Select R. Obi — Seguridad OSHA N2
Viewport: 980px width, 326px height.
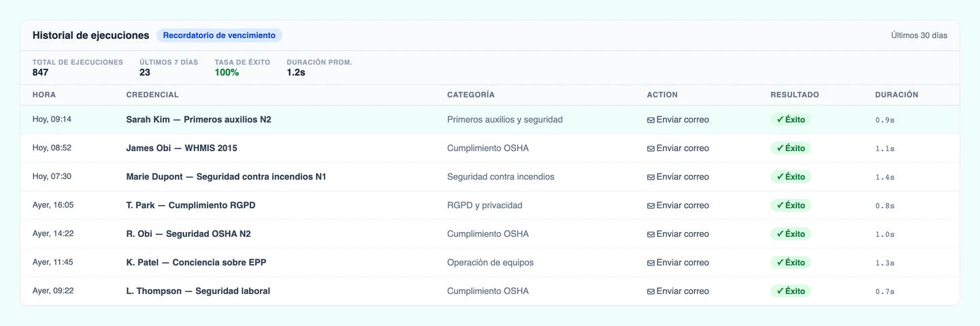[189, 233]
